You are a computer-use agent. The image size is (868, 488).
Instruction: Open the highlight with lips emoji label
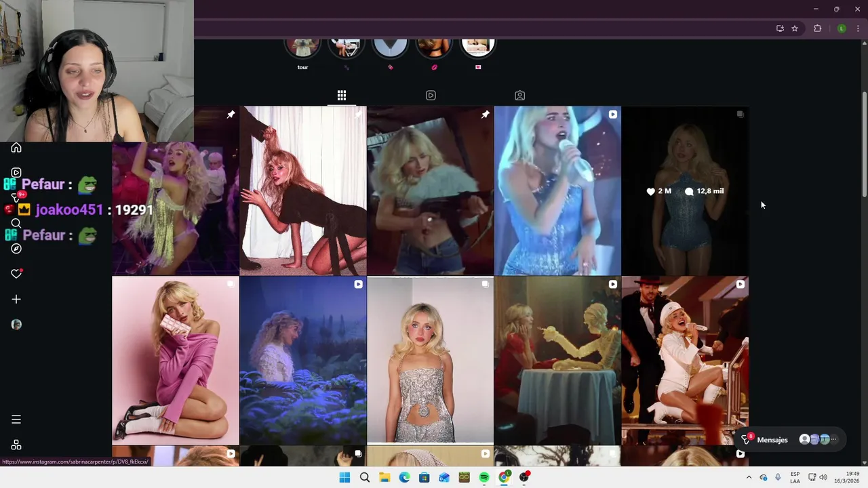pyautogui.click(x=434, y=49)
